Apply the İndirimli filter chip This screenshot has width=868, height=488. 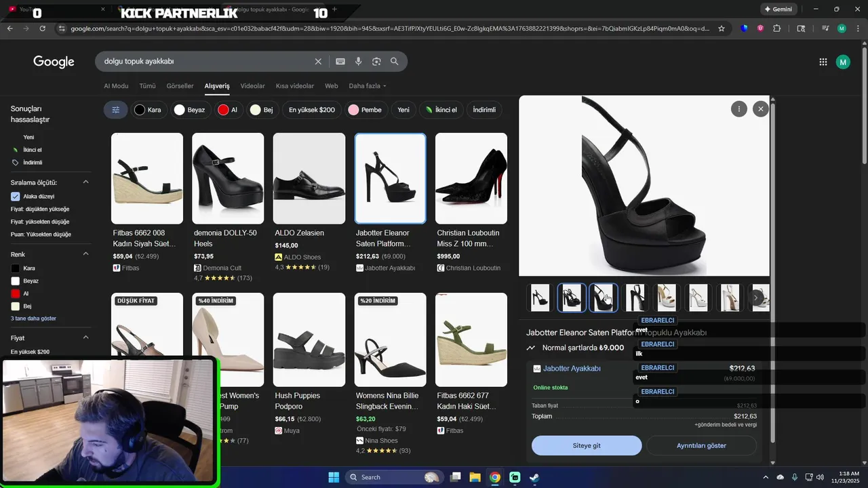[484, 110]
